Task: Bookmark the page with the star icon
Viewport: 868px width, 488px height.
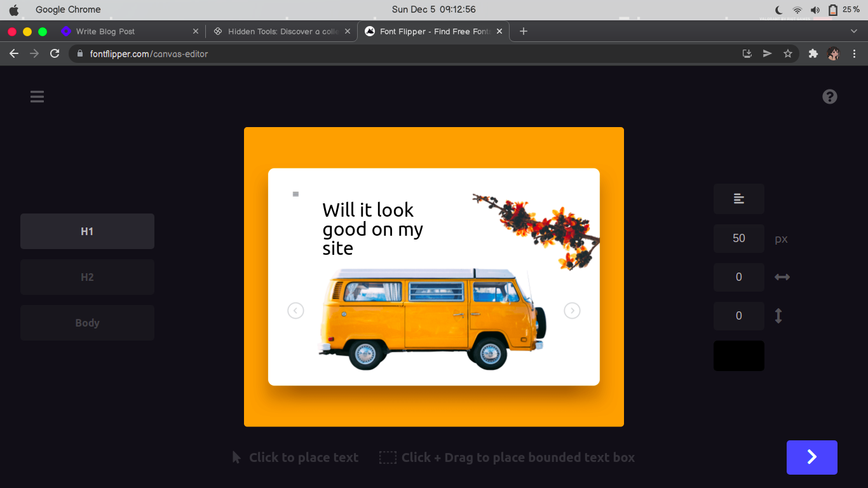Action: tap(788, 54)
